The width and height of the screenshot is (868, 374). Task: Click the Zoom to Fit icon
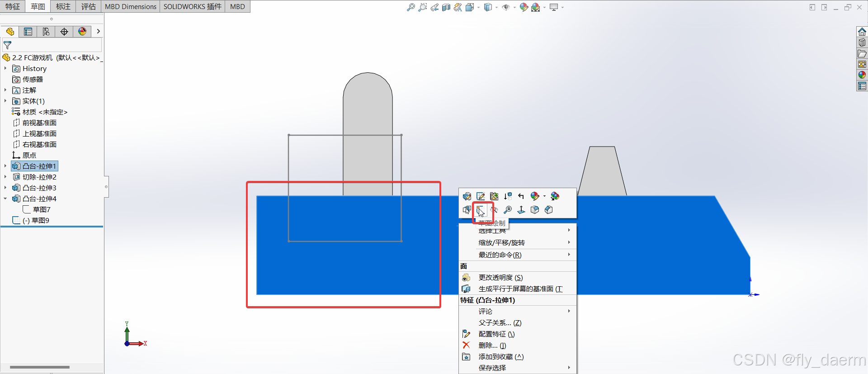coord(410,7)
